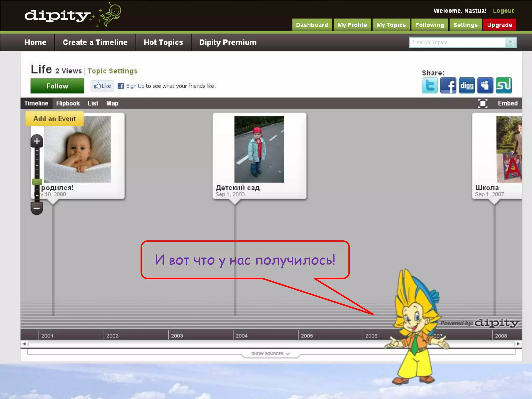Click the MySpace share icon
Image resolution: width=532 pixels, height=399 pixels.
(485, 85)
